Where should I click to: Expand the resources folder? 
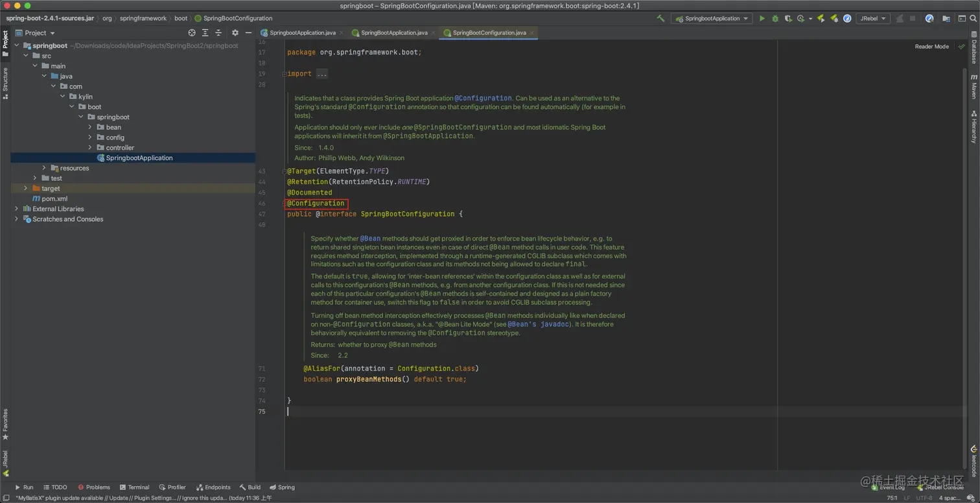click(44, 168)
